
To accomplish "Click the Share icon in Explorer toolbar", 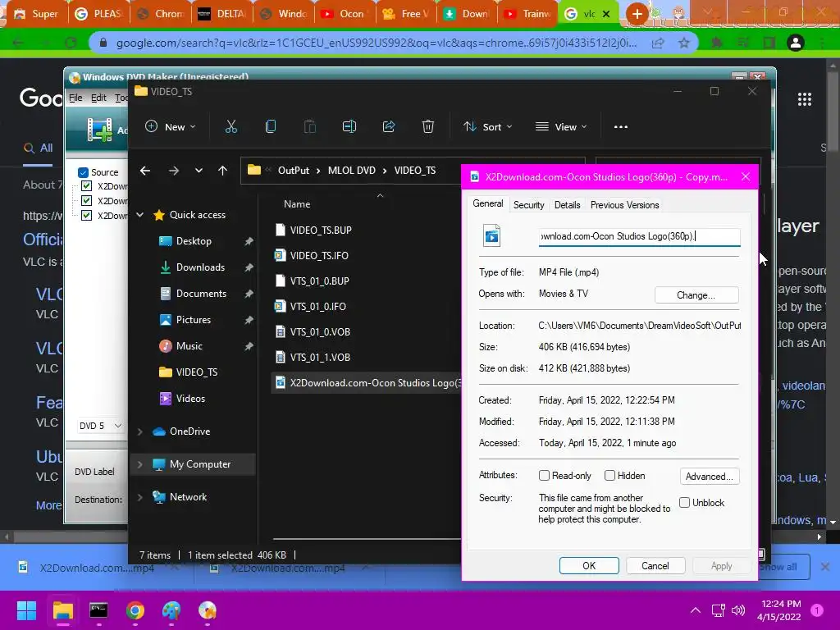I will click(389, 127).
